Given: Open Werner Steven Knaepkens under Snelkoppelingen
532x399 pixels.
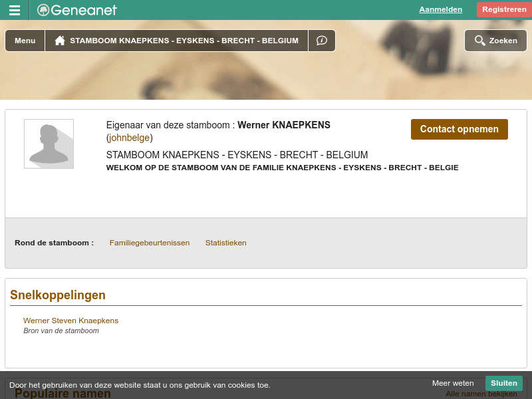Looking at the screenshot, I should (70, 321).
